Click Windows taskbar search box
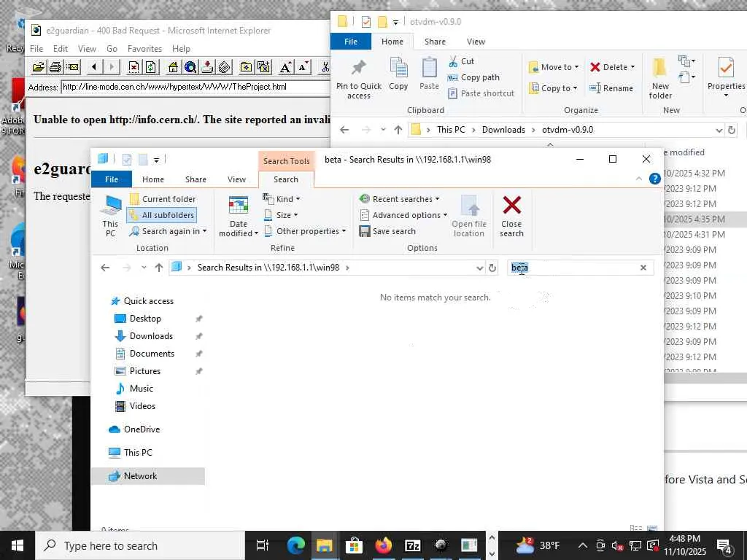This screenshot has height=560, width=747. [x=141, y=545]
